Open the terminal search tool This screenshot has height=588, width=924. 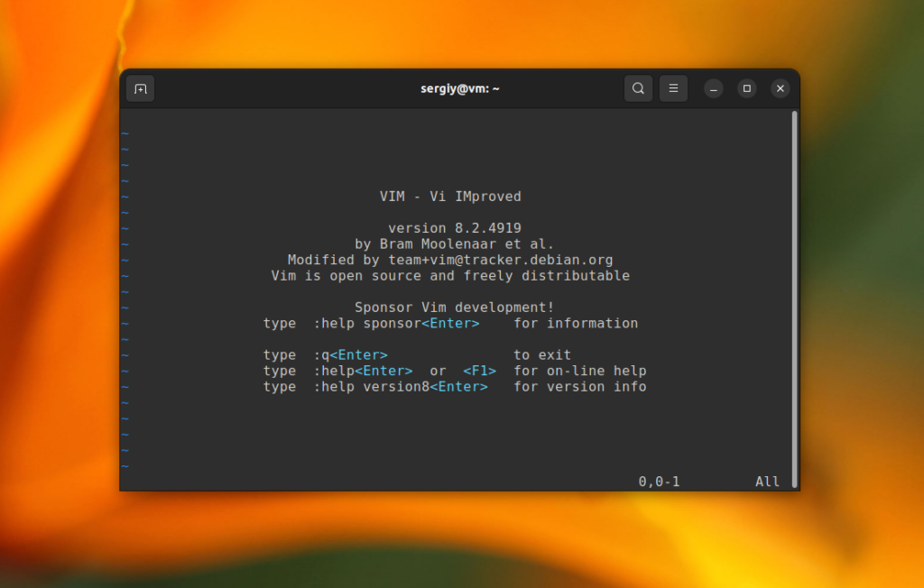[638, 88]
